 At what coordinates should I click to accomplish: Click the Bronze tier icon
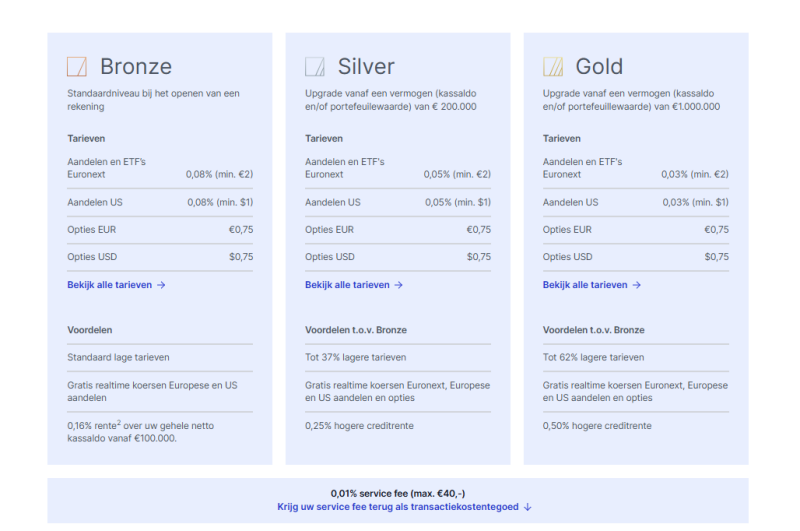click(x=77, y=67)
